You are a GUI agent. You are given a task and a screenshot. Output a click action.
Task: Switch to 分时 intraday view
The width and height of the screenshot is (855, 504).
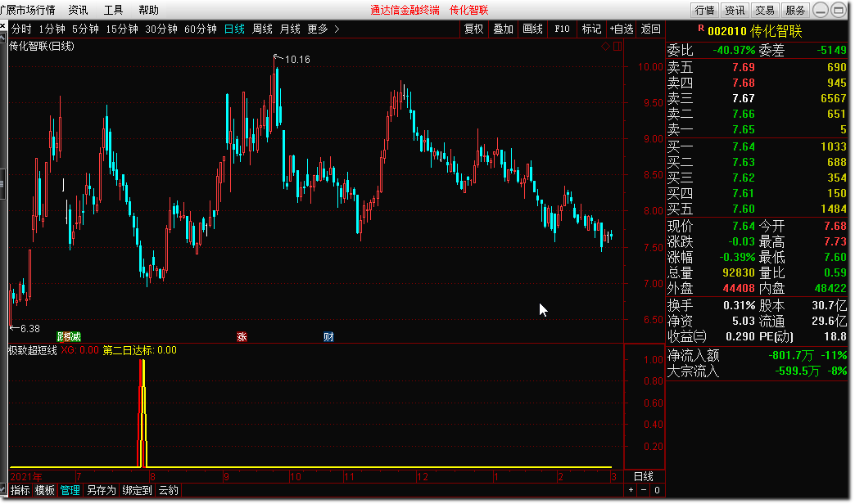21,29
